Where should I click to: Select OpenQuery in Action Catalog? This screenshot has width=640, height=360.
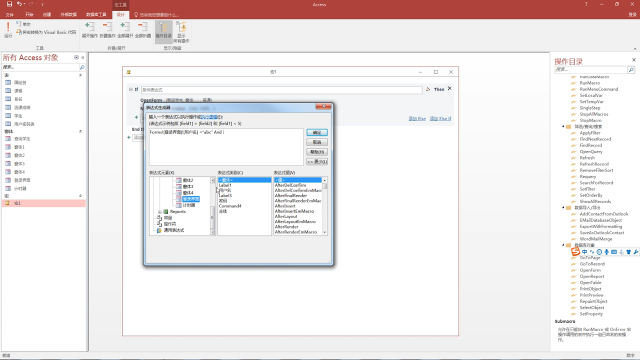coord(591,151)
